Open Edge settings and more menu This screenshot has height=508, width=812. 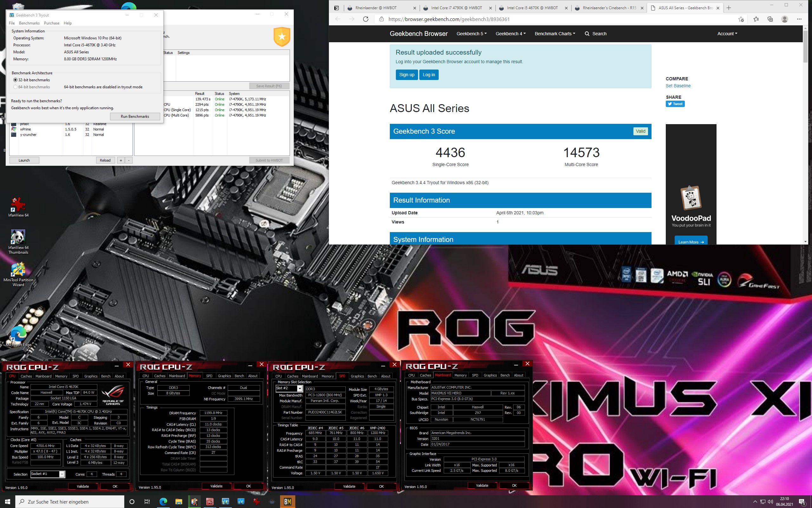pos(800,19)
